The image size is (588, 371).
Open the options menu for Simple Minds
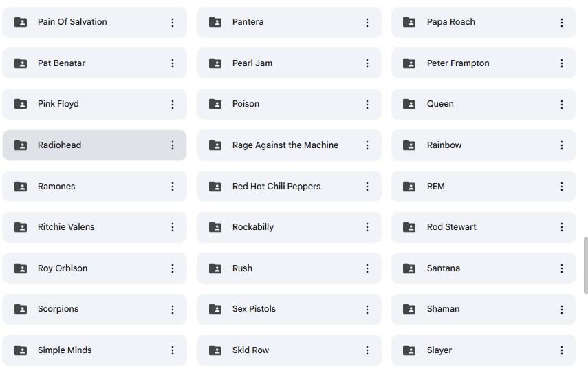(173, 350)
